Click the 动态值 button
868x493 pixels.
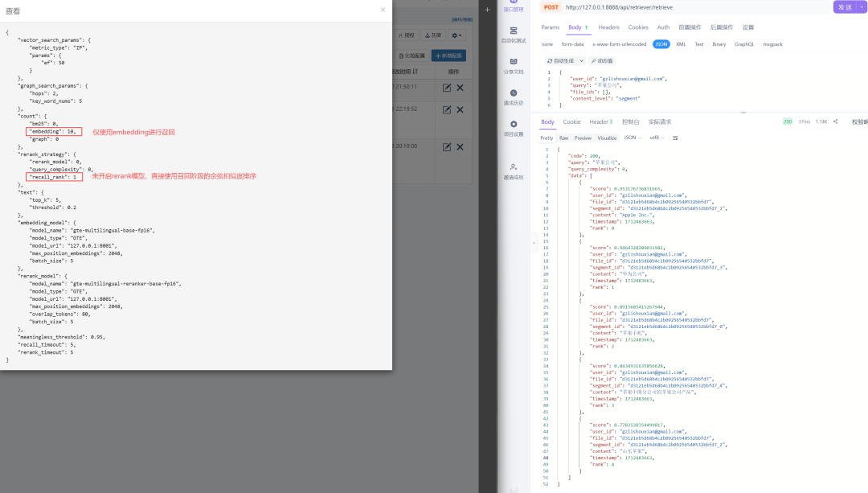coord(602,61)
